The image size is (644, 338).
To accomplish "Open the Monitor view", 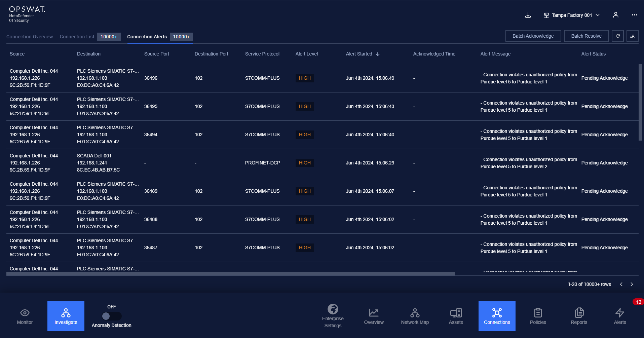I will [x=25, y=316].
